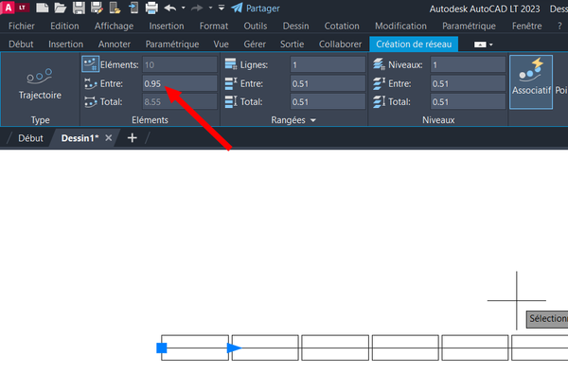Open from Web & Mobile icon
Image resolution: width=568 pixels, height=392 pixels.
click(x=115, y=8)
